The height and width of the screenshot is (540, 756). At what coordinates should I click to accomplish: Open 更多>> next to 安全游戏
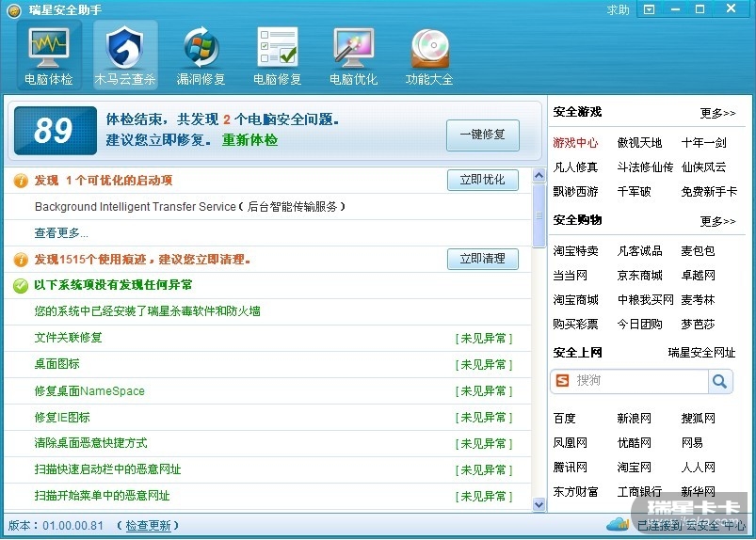[x=718, y=113]
